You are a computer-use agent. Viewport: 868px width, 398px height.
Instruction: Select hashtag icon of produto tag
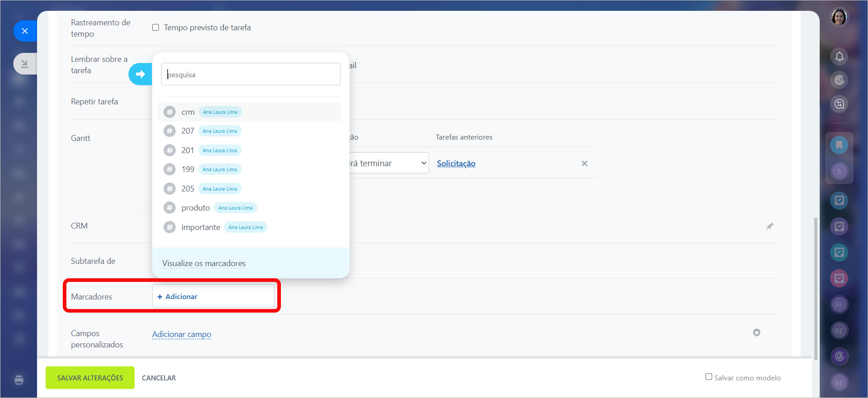(x=169, y=208)
